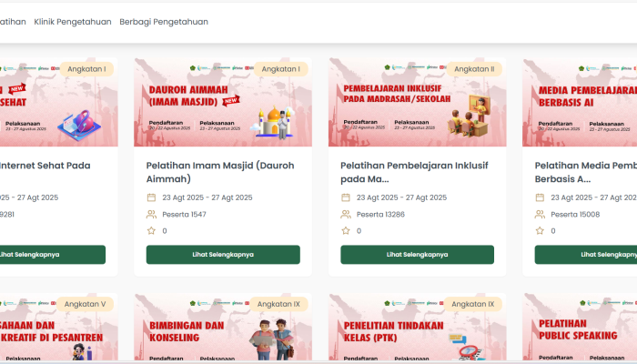Click calendar icon on Imam Masjid card
Image resolution: width=637 pixels, height=364 pixels.
[151, 197]
